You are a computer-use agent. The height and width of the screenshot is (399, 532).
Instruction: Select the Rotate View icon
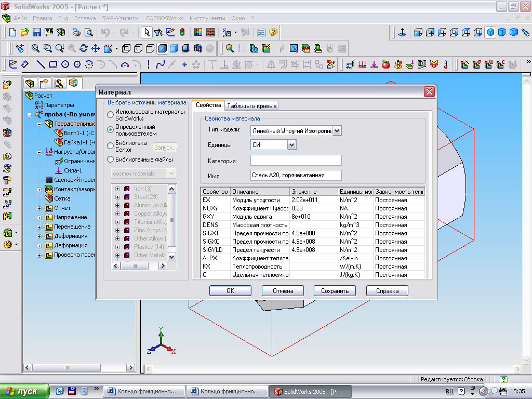pyautogui.click(x=84, y=48)
